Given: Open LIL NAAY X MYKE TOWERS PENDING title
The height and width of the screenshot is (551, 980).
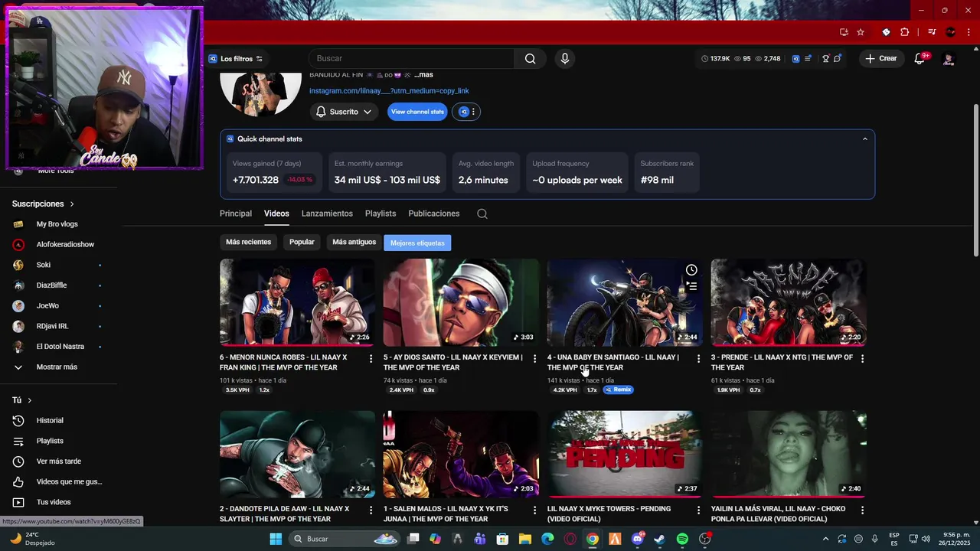Looking at the screenshot, I should click(x=609, y=514).
